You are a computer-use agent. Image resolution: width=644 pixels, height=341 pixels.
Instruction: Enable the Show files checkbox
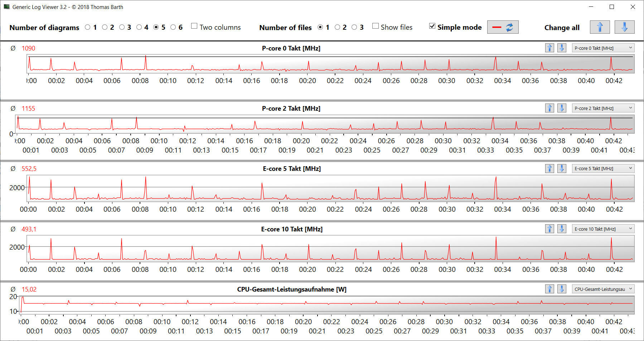tap(376, 26)
